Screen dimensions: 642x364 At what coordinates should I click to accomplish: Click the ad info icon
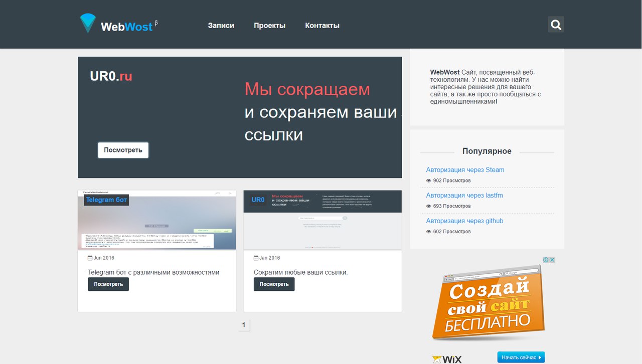point(546,260)
